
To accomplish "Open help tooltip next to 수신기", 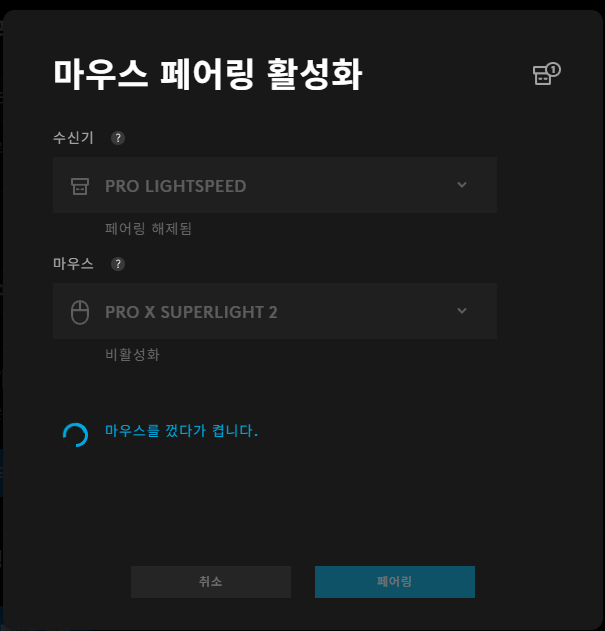I will [x=118, y=138].
